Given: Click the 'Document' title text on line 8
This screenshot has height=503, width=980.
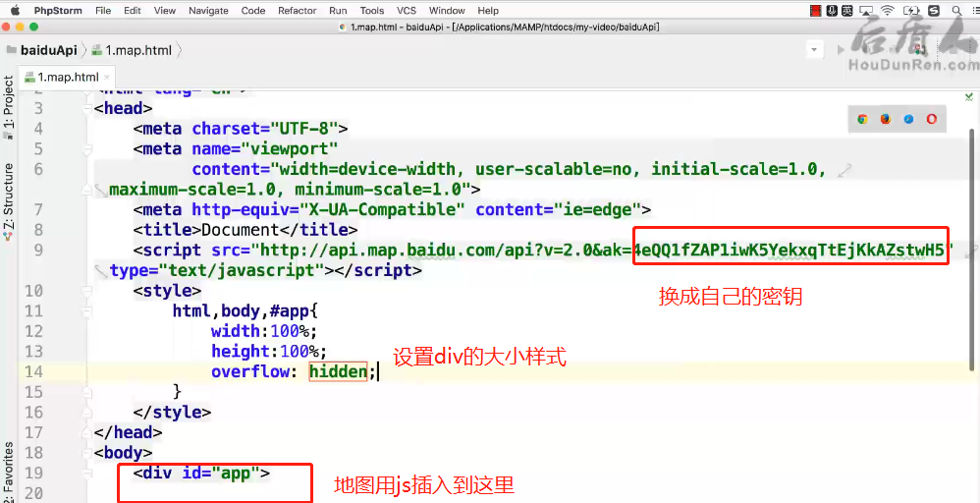Looking at the screenshot, I should (239, 230).
